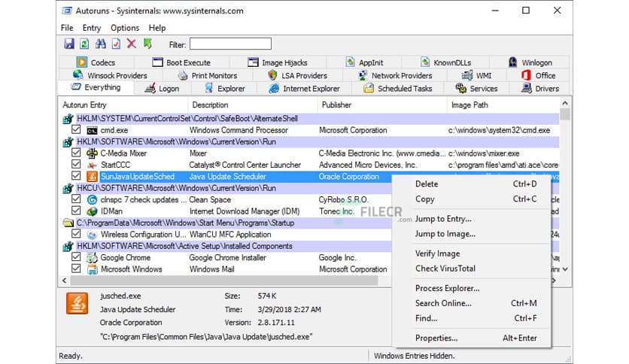Click the vertical scrollbar down arrow
The image size is (629, 364).
point(564,268)
